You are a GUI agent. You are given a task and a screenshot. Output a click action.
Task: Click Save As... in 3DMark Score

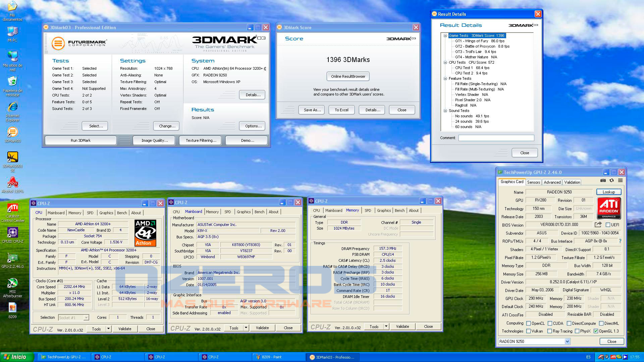(x=312, y=110)
